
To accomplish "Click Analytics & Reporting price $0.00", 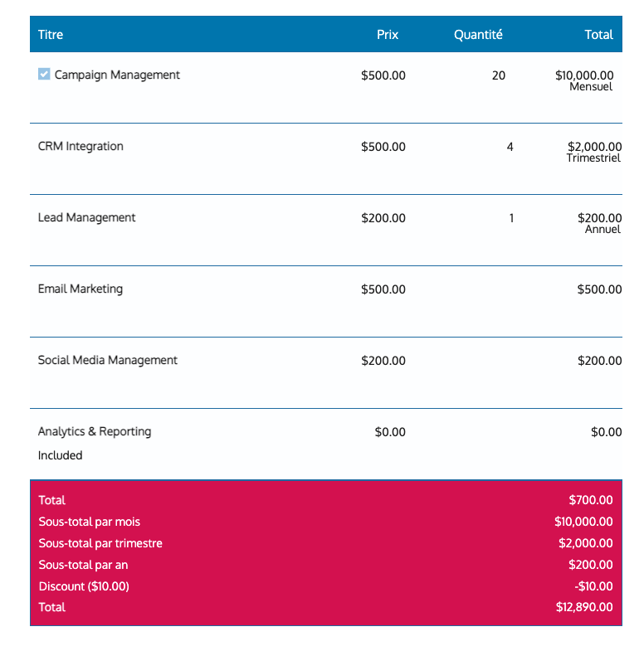I will pyautogui.click(x=390, y=432).
